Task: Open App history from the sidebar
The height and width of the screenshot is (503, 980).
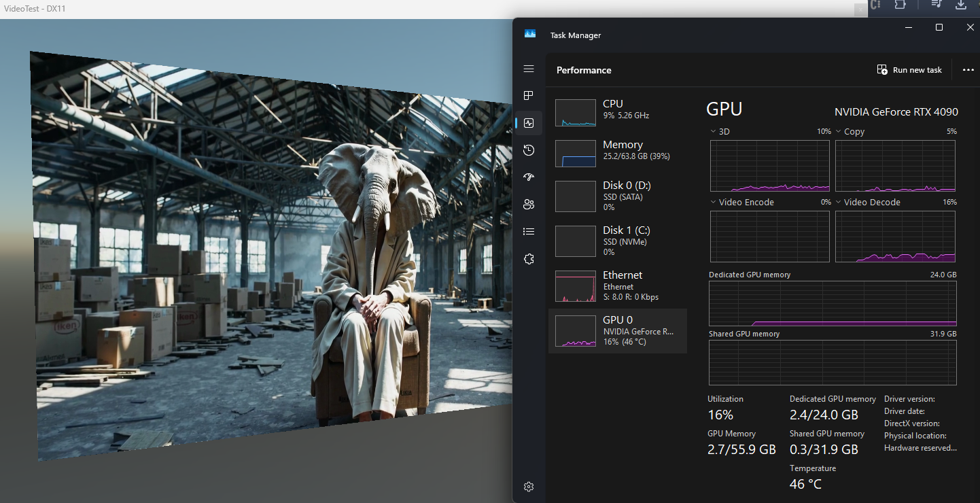Action: [x=529, y=150]
